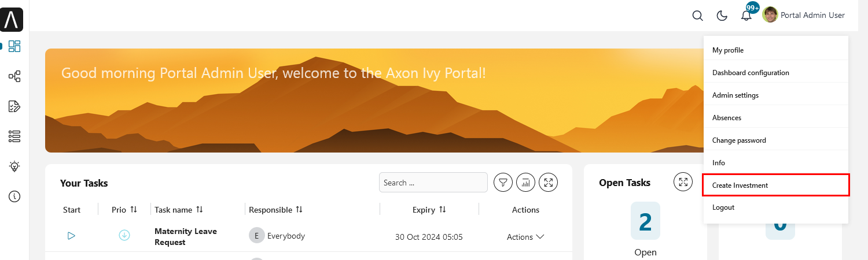
Task: Click Maternity Leave Request task name
Action: [186, 237]
